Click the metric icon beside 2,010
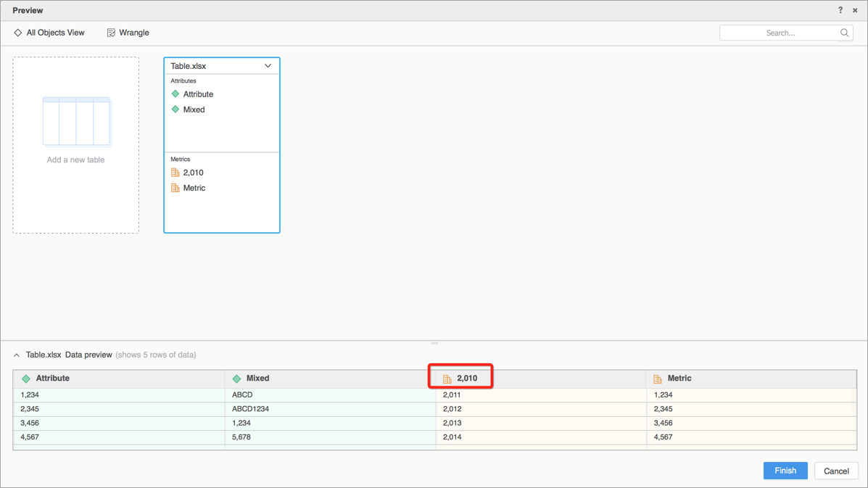The image size is (868, 488). click(175, 172)
